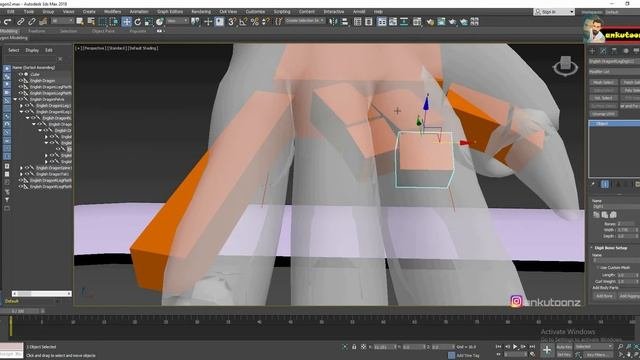
Task: Click the Play Animation button
Action: [515, 347]
